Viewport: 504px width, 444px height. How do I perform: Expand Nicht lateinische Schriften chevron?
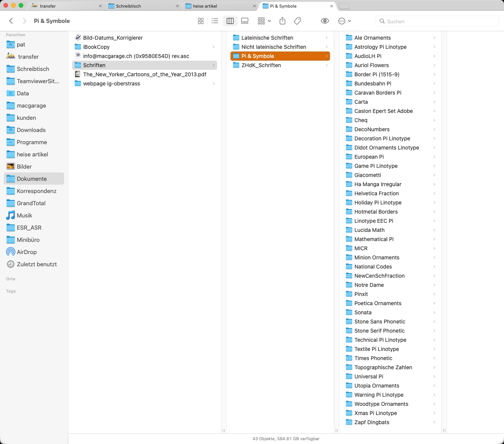pyautogui.click(x=327, y=47)
